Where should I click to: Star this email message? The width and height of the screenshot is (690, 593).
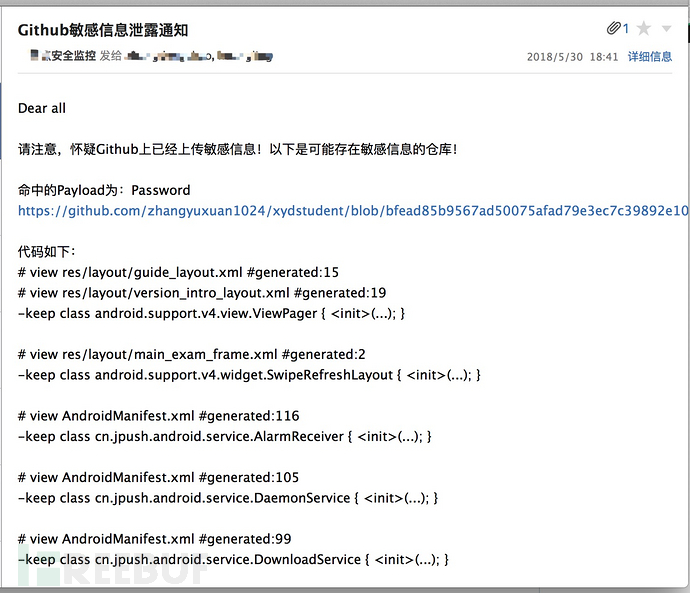[643, 29]
